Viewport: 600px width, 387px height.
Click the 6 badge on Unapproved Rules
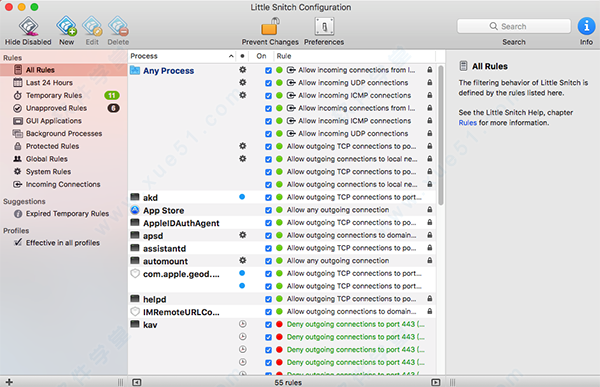tap(113, 108)
